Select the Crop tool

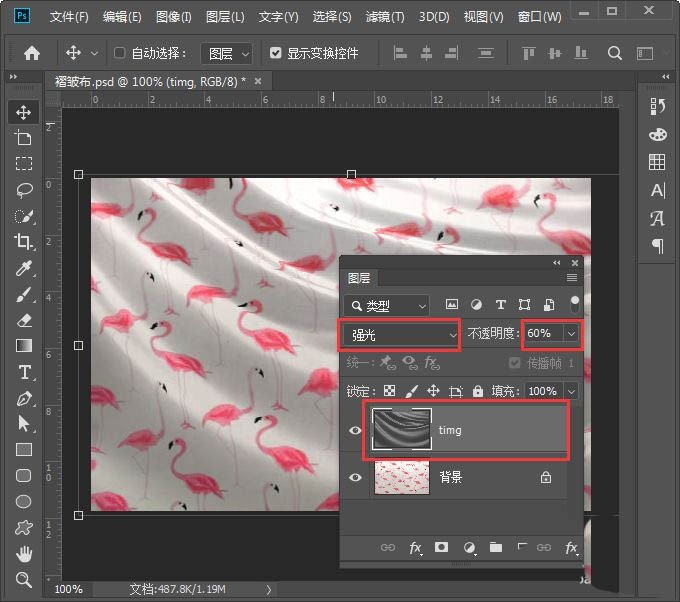(23, 242)
